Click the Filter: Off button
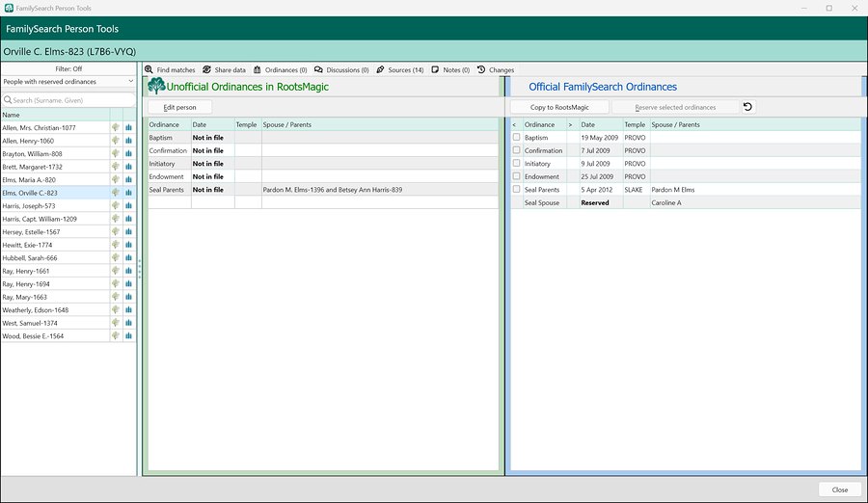The width and height of the screenshot is (868, 503). [68, 68]
